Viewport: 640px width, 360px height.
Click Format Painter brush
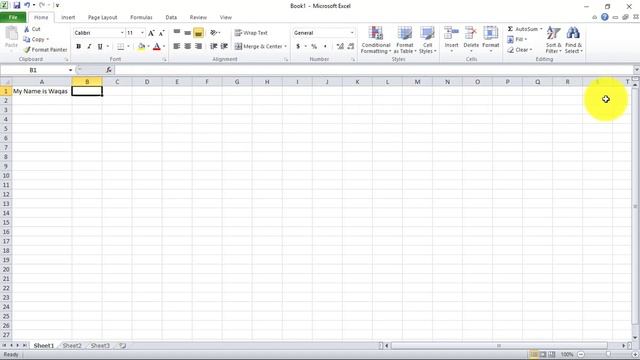point(45,49)
